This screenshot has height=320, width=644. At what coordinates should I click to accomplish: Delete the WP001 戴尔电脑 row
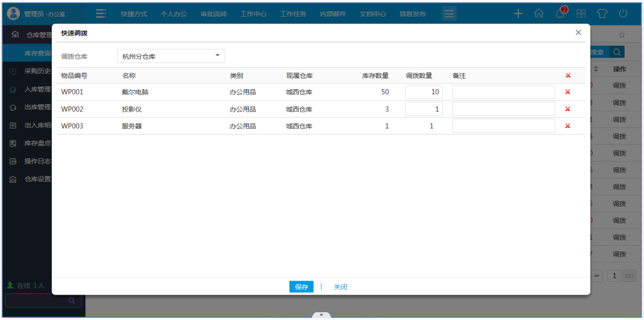click(568, 92)
